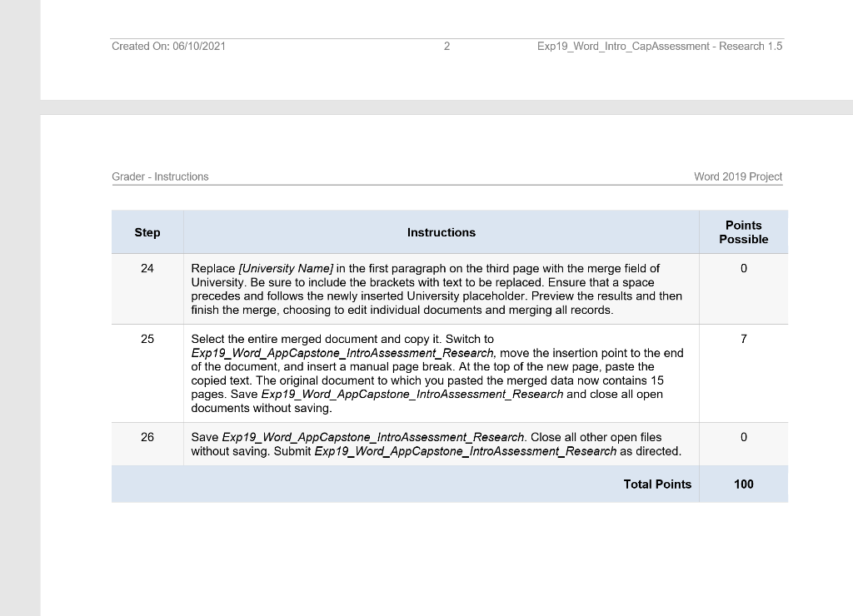Click the "Instructions" column header
Screen dimensions: 853x616
(x=441, y=232)
